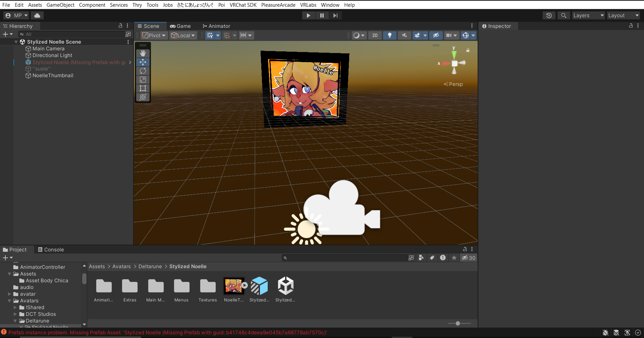The height and width of the screenshot is (338, 644).
Task: Open the Undo History icon
Action: pyautogui.click(x=549, y=15)
